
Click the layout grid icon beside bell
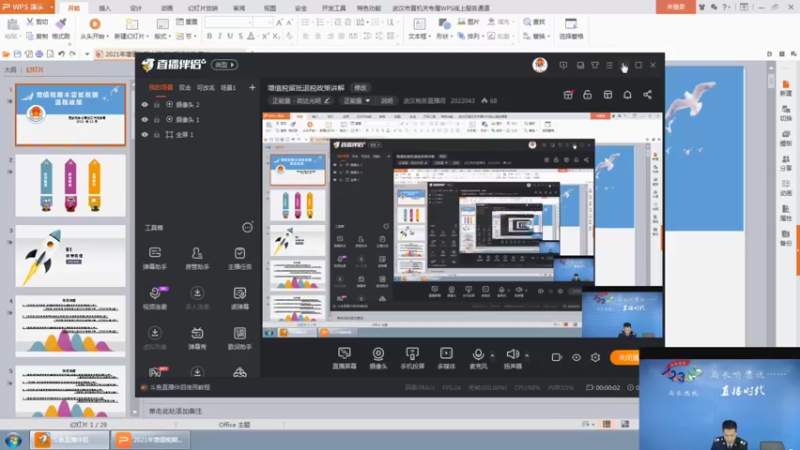(x=607, y=95)
